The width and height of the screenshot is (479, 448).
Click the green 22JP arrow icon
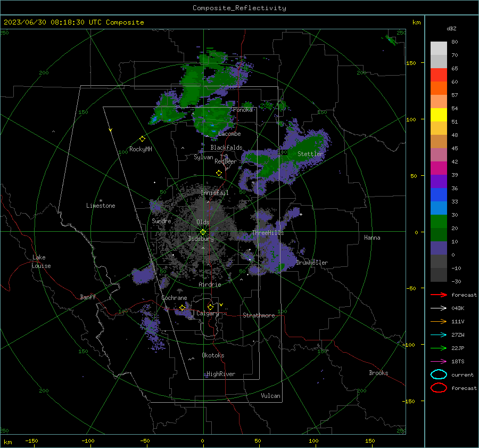point(439,348)
